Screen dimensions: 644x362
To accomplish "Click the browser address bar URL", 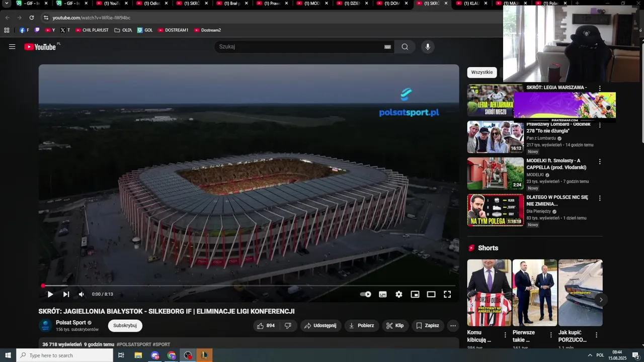I will point(92,18).
